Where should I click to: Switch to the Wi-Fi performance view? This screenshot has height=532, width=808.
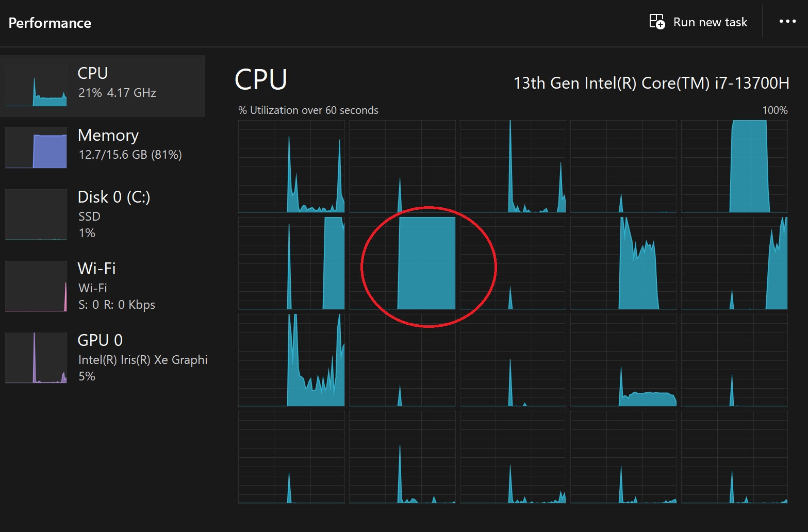tap(103, 286)
